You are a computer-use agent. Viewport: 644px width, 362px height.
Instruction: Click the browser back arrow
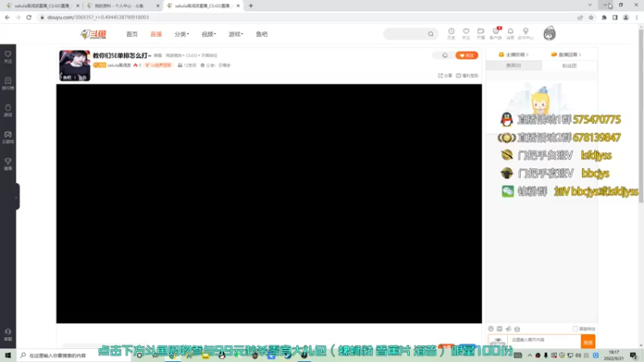7,17
